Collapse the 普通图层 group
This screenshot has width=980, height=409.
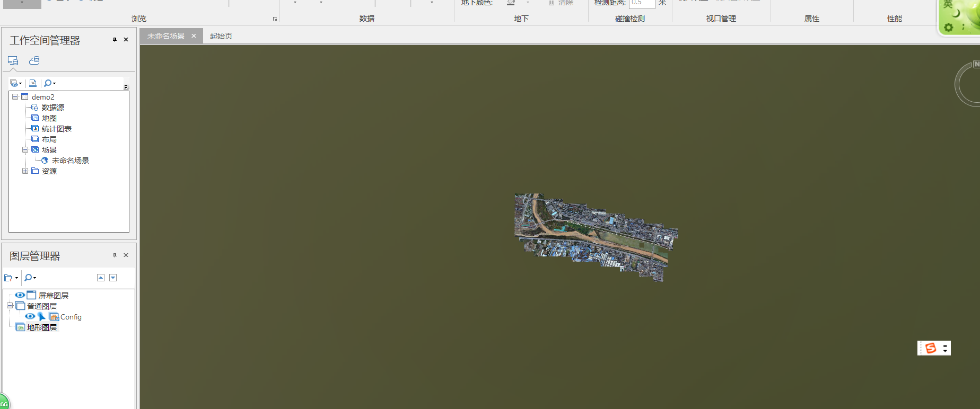click(x=10, y=306)
